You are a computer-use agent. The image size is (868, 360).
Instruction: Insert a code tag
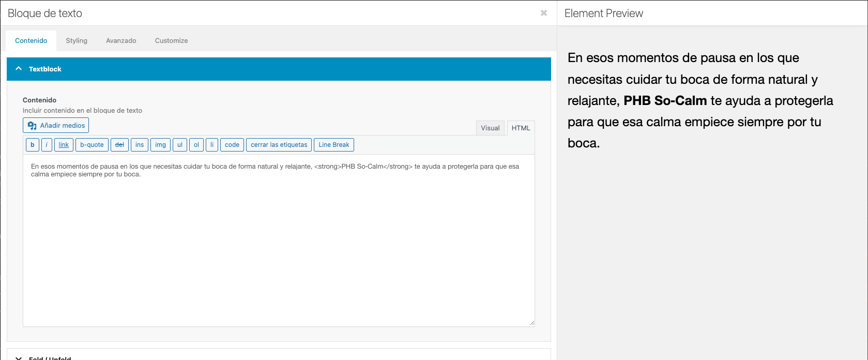tap(232, 145)
